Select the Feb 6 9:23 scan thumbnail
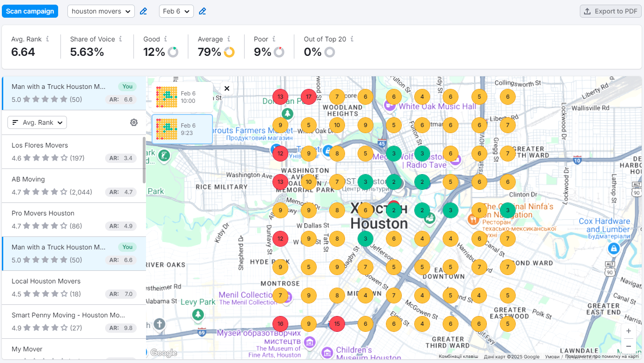Image resolution: width=644 pixels, height=363 pixels. click(182, 129)
